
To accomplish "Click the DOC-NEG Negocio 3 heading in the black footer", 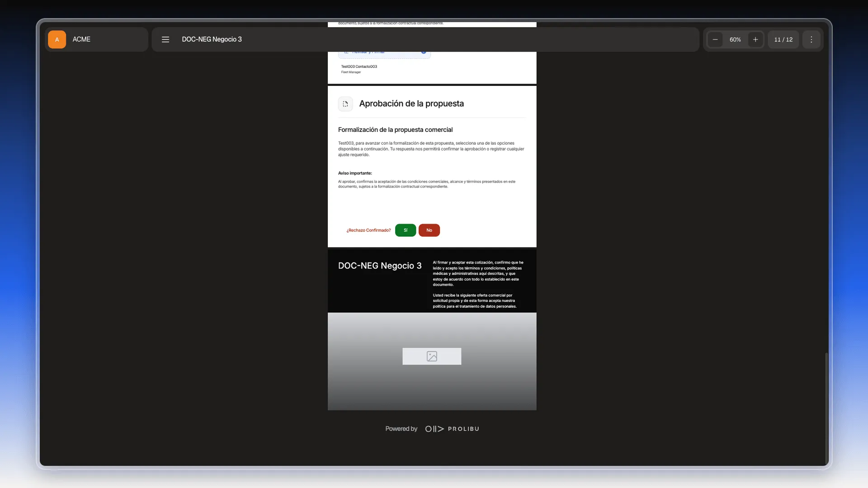I will tap(380, 266).
